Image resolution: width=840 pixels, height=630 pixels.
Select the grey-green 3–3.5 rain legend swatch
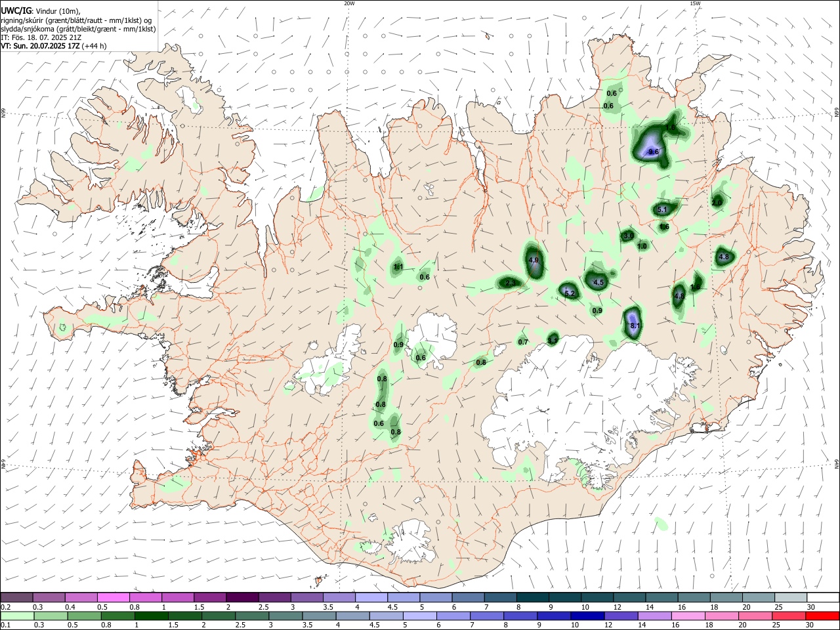285,616
